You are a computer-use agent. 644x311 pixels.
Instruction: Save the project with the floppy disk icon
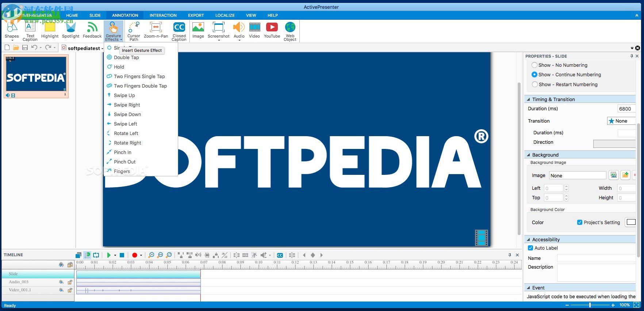(25, 47)
